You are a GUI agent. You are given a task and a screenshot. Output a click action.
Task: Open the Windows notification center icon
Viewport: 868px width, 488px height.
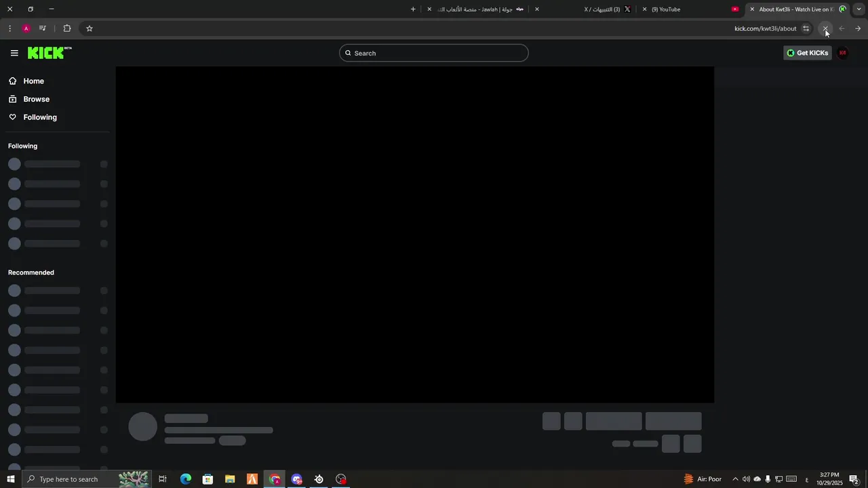tap(854, 479)
